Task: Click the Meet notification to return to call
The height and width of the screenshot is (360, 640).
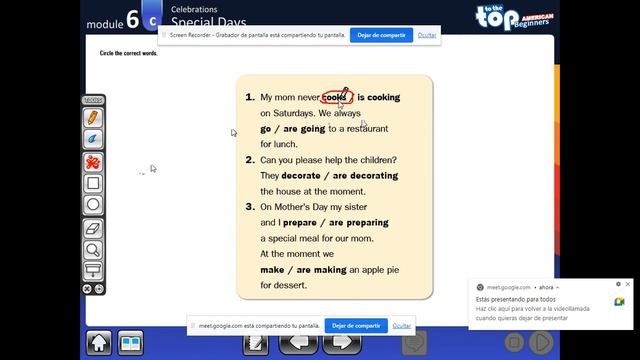Action: pyautogui.click(x=533, y=309)
